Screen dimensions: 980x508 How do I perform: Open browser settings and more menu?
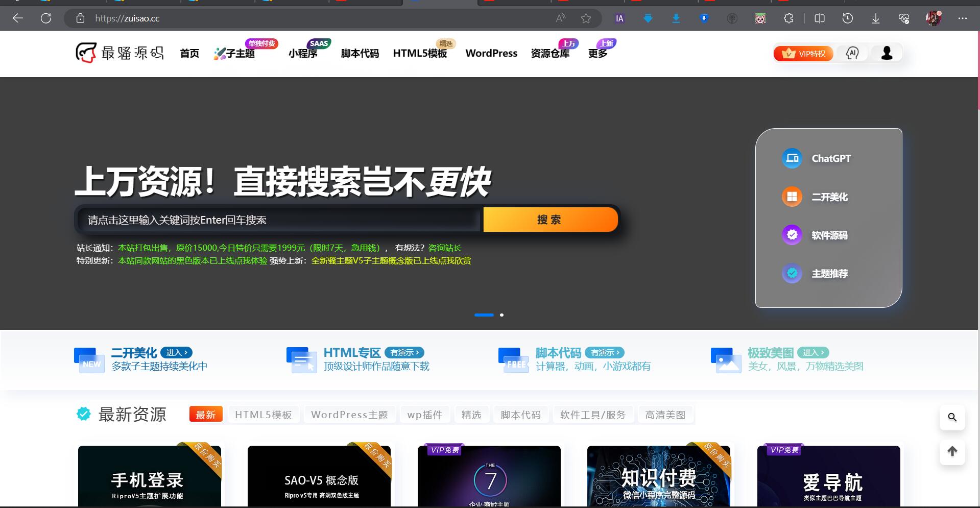963,18
